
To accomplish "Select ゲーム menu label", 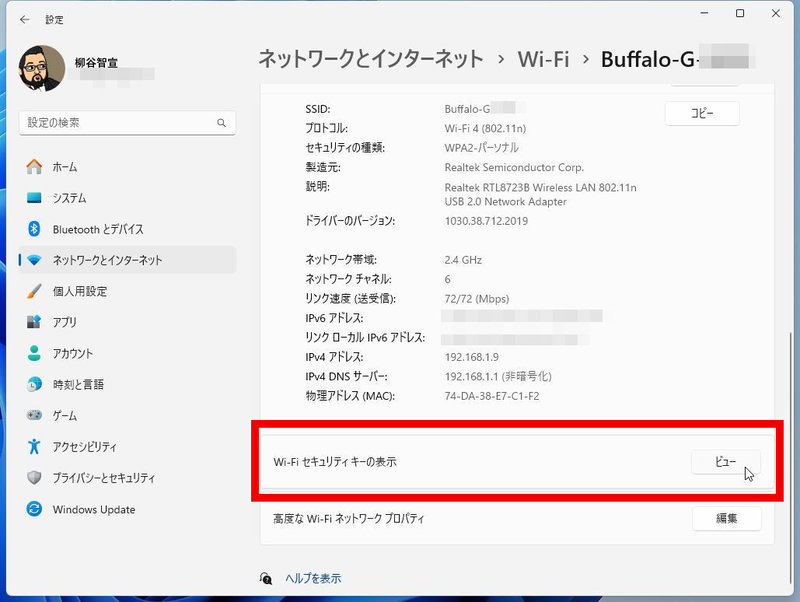I will coord(65,416).
